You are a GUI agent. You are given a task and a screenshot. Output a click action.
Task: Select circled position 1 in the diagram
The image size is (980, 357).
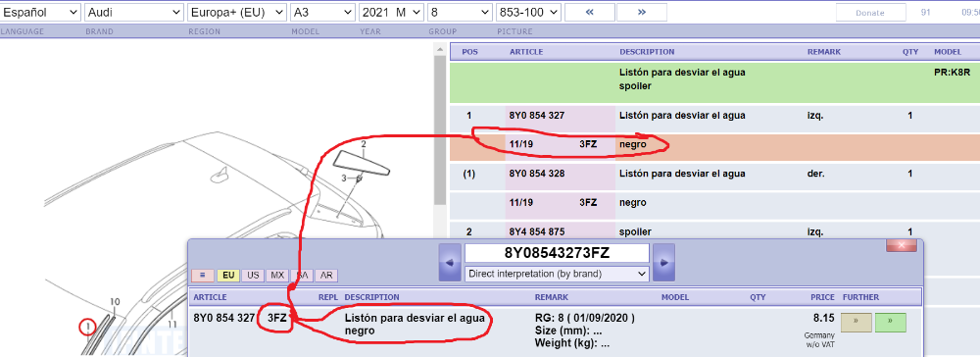click(88, 327)
